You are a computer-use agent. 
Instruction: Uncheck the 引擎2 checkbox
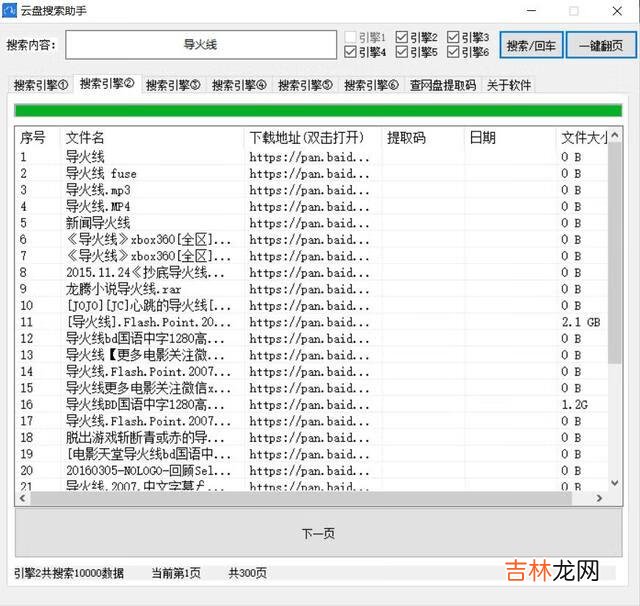(x=401, y=37)
